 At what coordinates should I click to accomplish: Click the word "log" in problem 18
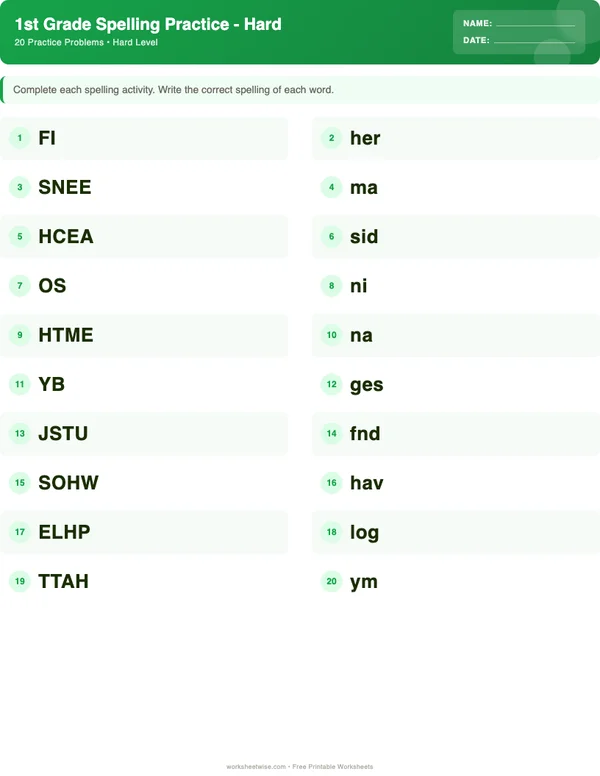pyautogui.click(x=364, y=532)
